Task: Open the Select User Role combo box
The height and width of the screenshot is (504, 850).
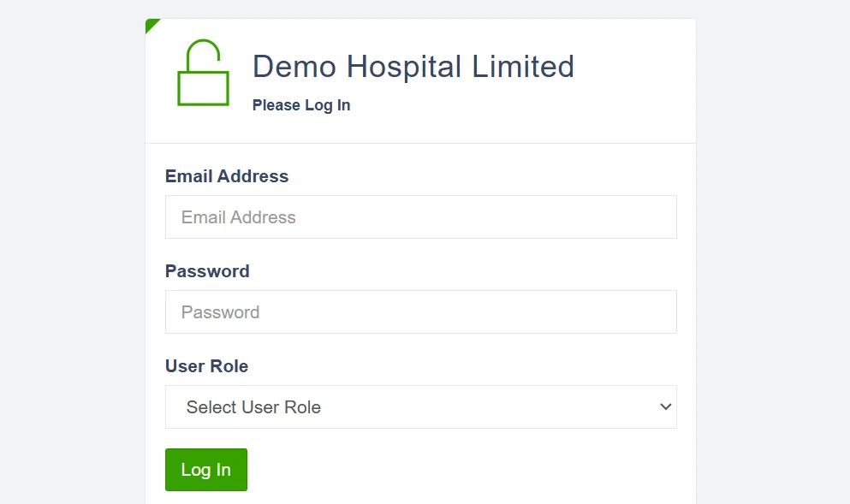Action: point(420,407)
